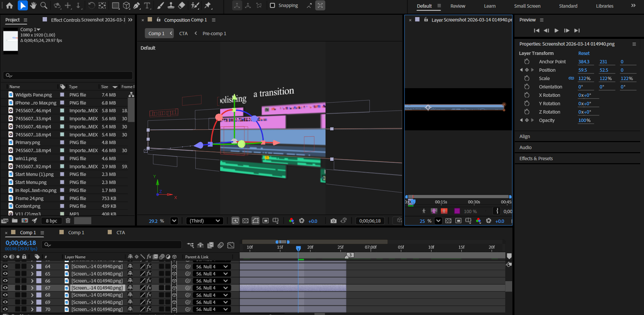This screenshot has width=644, height=315.
Task: Open 8 bpc color depth setting
Action: [x=51, y=221]
